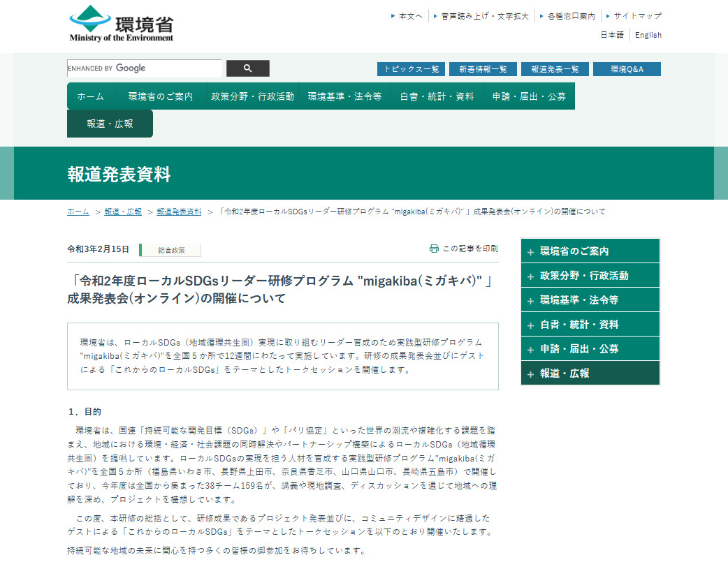Click the search magnifier icon

point(247,68)
